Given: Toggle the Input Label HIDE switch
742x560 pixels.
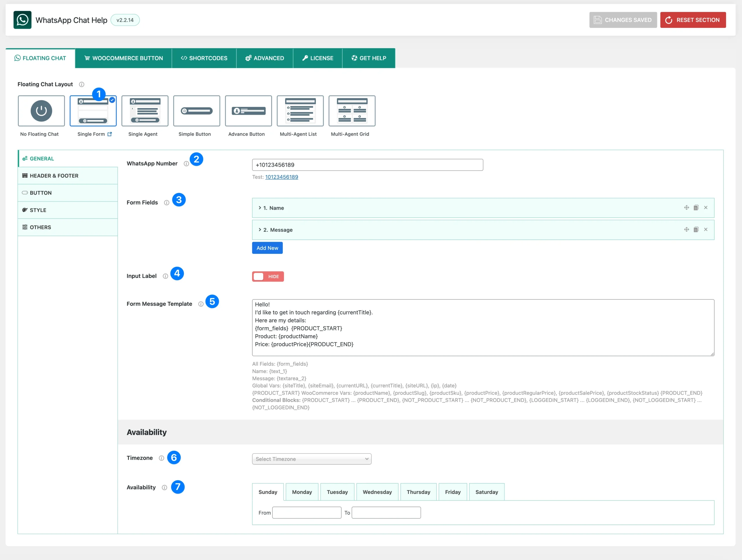Looking at the screenshot, I should click(x=268, y=276).
